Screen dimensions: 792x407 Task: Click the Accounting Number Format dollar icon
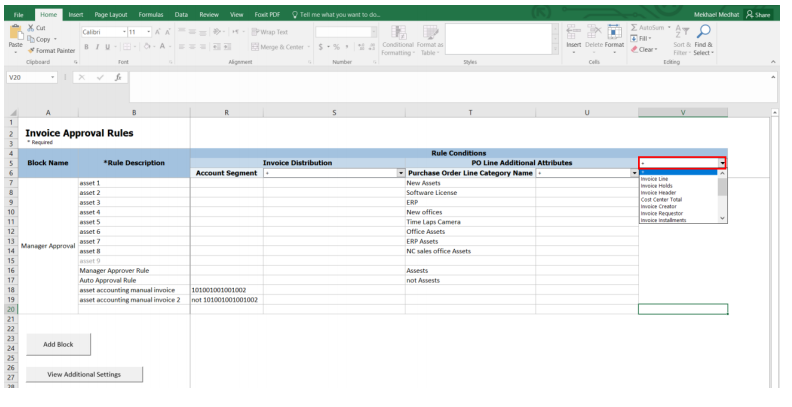tap(321, 47)
